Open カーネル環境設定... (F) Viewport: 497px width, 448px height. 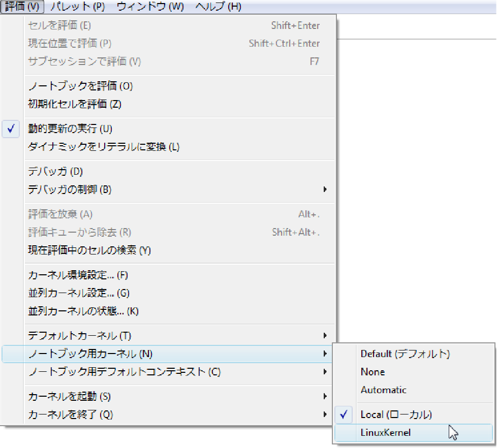(168, 275)
